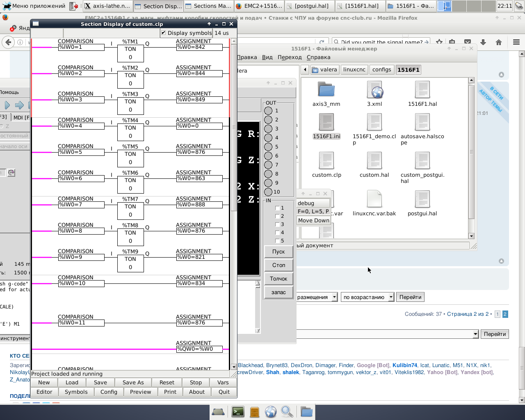Open the 'размещения' sort-field dropdown
Image resolution: width=525 pixels, height=420 pixels.
point(317,297)
